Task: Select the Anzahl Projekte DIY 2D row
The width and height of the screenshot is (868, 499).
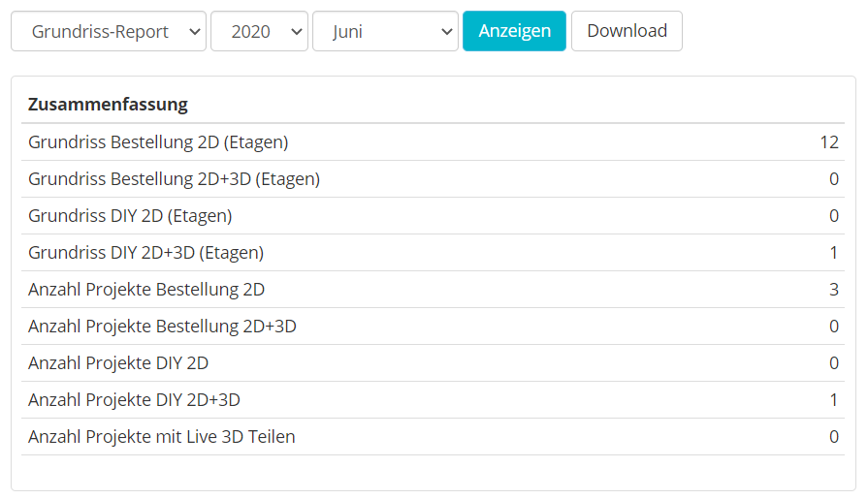Action: coord(433,363)
